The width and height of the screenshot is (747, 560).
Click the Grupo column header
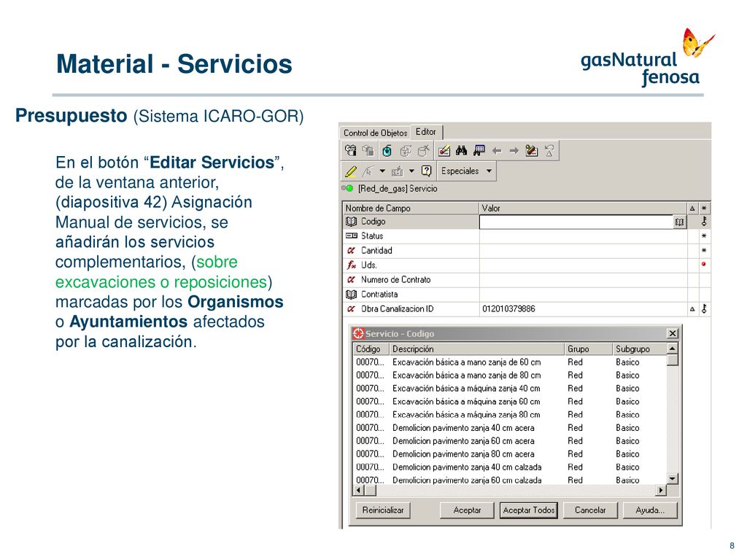[589, 349]
